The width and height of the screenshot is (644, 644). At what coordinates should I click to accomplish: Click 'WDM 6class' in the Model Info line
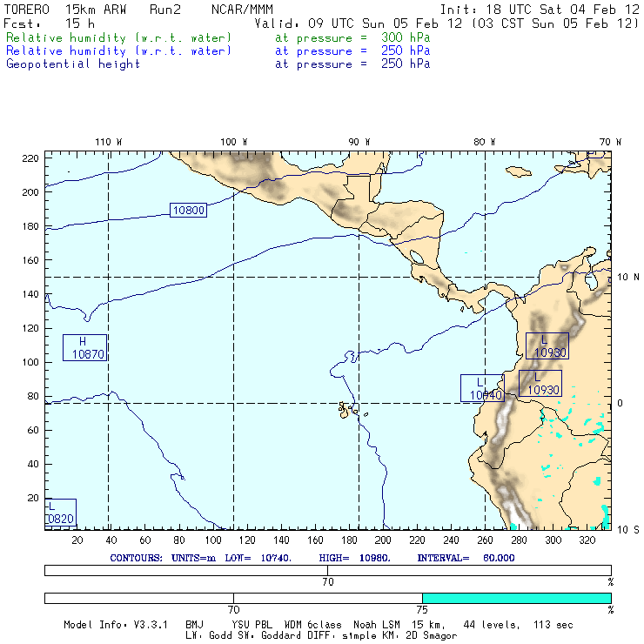pos(312,625)
